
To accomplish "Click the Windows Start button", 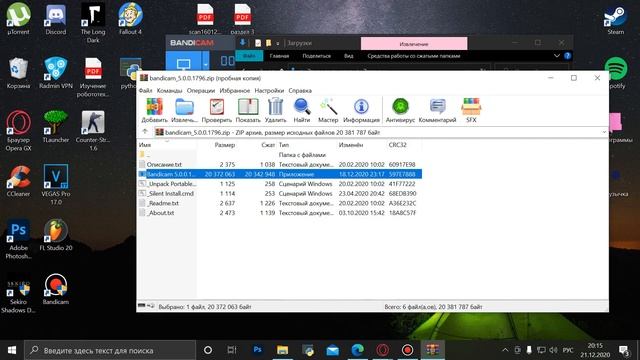I will point(12,350).
